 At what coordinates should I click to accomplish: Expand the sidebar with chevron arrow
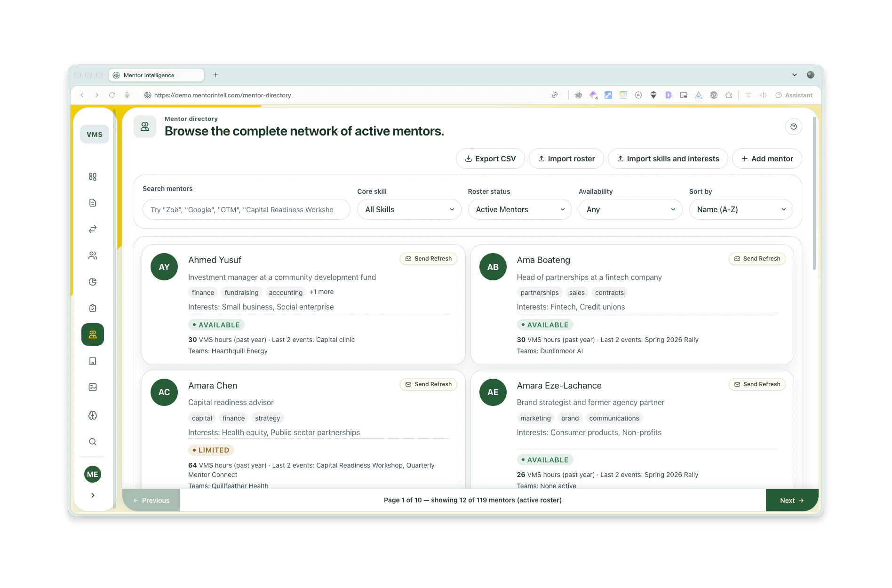93,495
